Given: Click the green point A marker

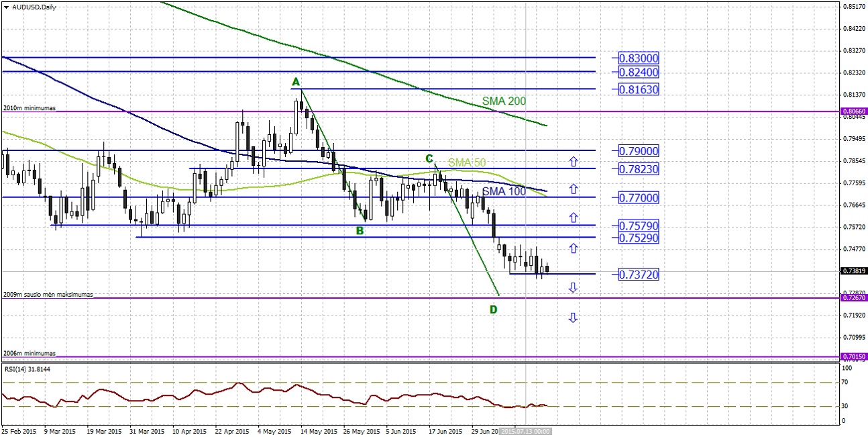Looking at the screenshot, I should pyautogui.click(x=295, y=83).
